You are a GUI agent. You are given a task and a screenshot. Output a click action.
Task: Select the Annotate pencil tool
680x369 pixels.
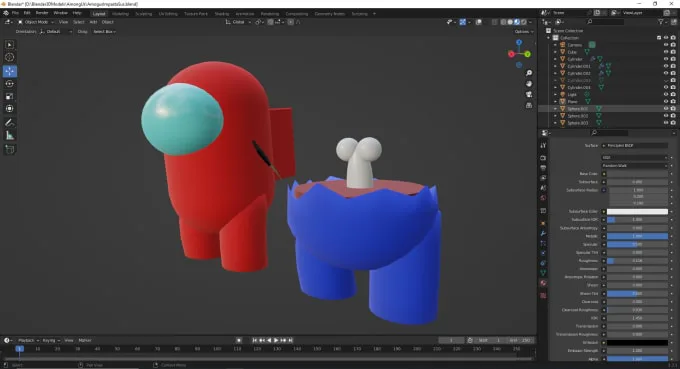pyautogui.click(x=10, y=123)
